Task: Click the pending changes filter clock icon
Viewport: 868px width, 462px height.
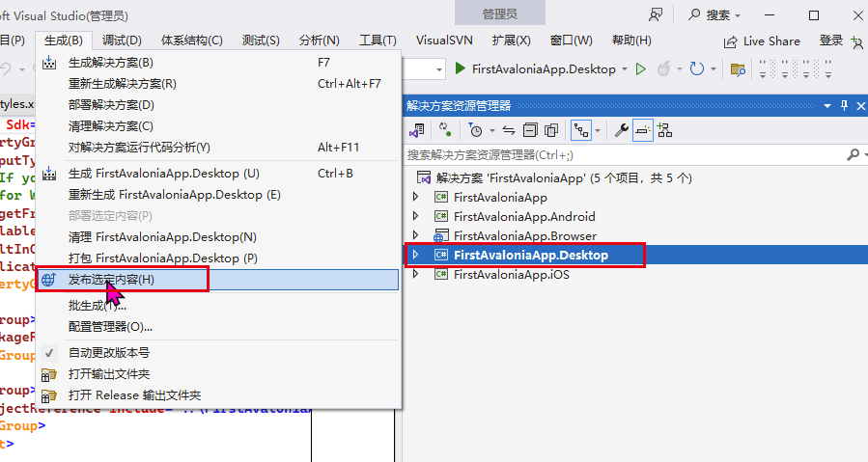Action: click(475, 130)
